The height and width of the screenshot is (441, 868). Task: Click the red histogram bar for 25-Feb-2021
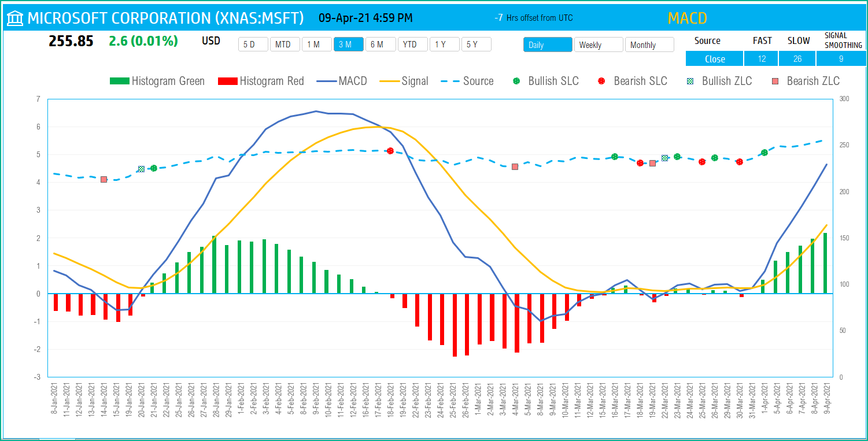(x=455, y=325)
